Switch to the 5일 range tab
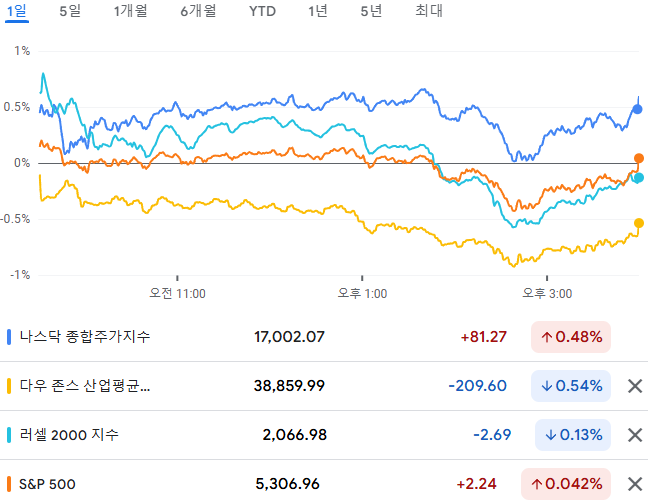This screenshot has width=648, height=502. click(x=70, y=11)
